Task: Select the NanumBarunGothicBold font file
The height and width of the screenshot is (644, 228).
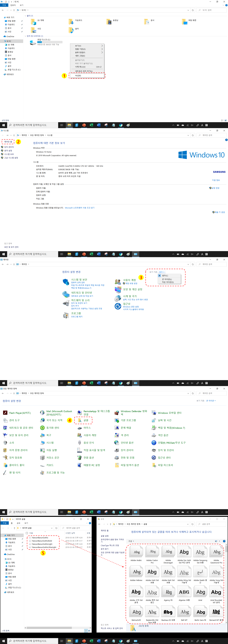Action: pos(42,541)
